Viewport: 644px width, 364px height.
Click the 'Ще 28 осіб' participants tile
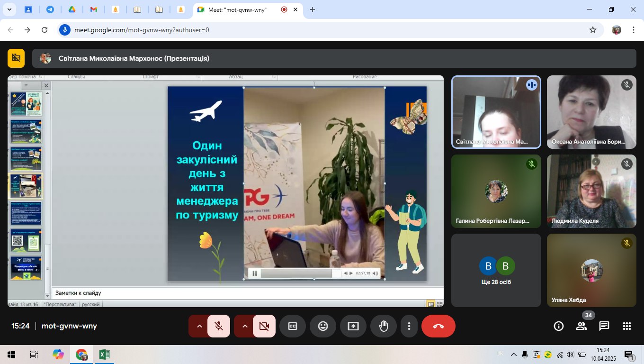[x=496, y=270]
